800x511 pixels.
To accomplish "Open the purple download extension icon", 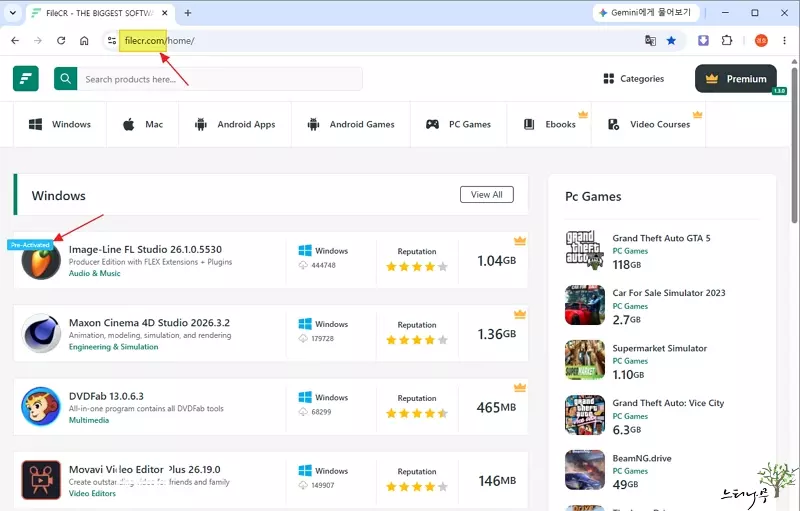I will click(704, 40).
